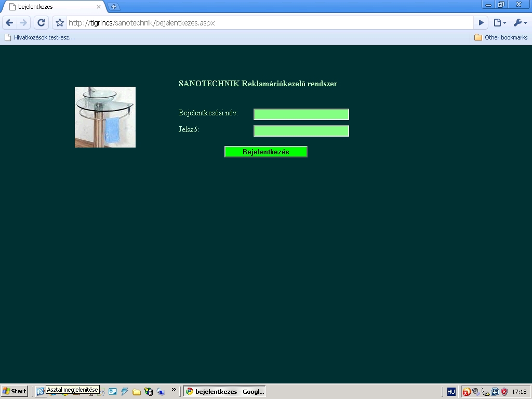Click the SANOTECHNIK Reklamációkezelő rendszer heading
This screenshot has height=399, width=532.
click(x=258, y=84)
